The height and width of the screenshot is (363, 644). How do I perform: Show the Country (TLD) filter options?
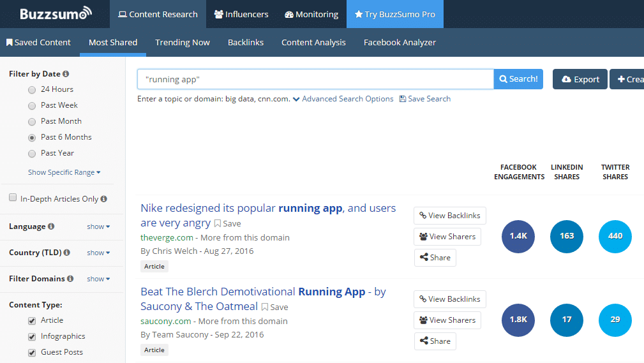[x=98, y=253]
